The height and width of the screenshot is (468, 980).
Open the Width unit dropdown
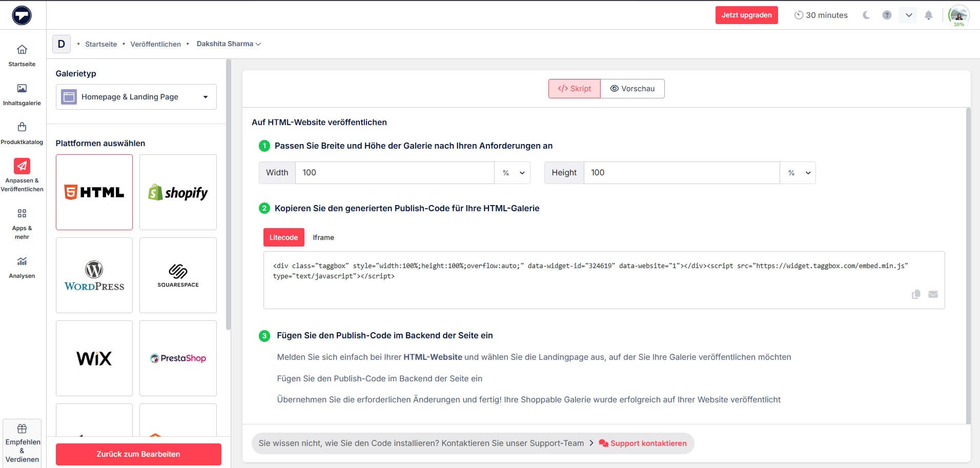(513, 173)
